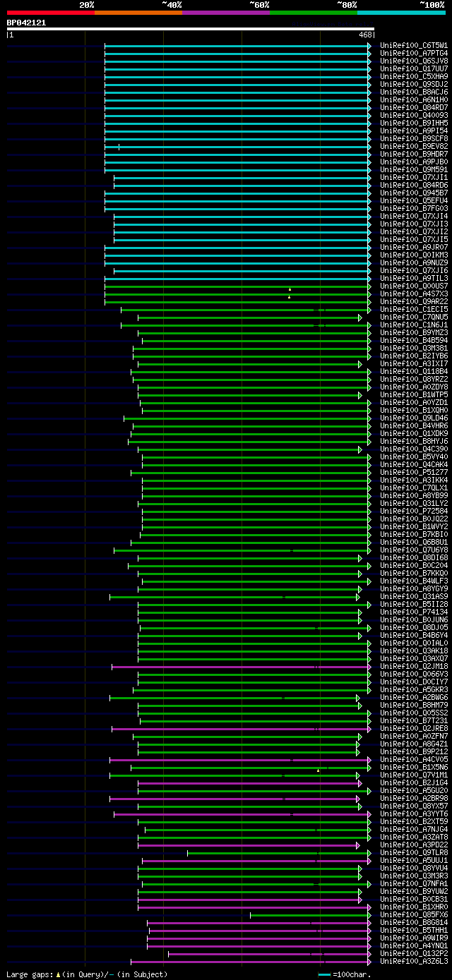Select the UniRef100_Q132P2 label
The image size is (452, 980).
pos(414,953)
